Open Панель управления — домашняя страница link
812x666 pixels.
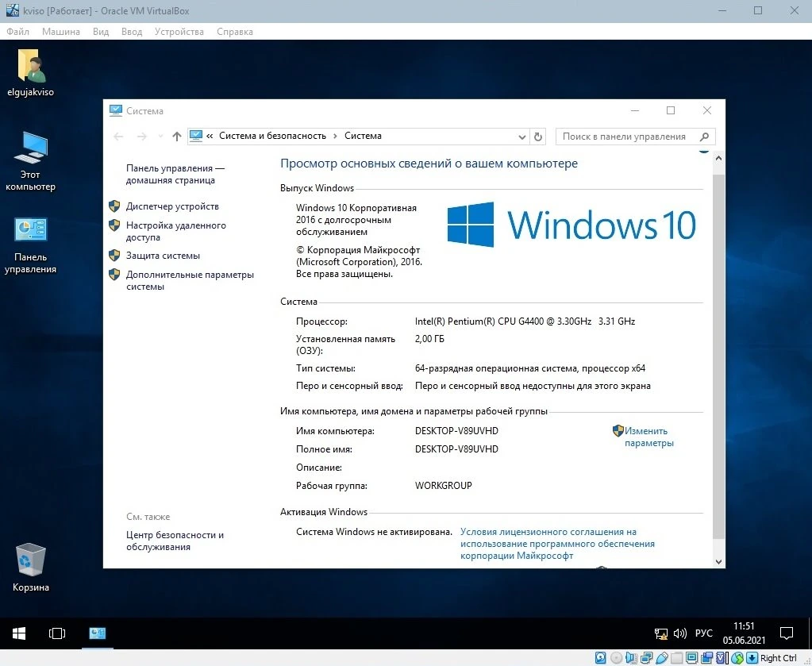coord(175,174)
